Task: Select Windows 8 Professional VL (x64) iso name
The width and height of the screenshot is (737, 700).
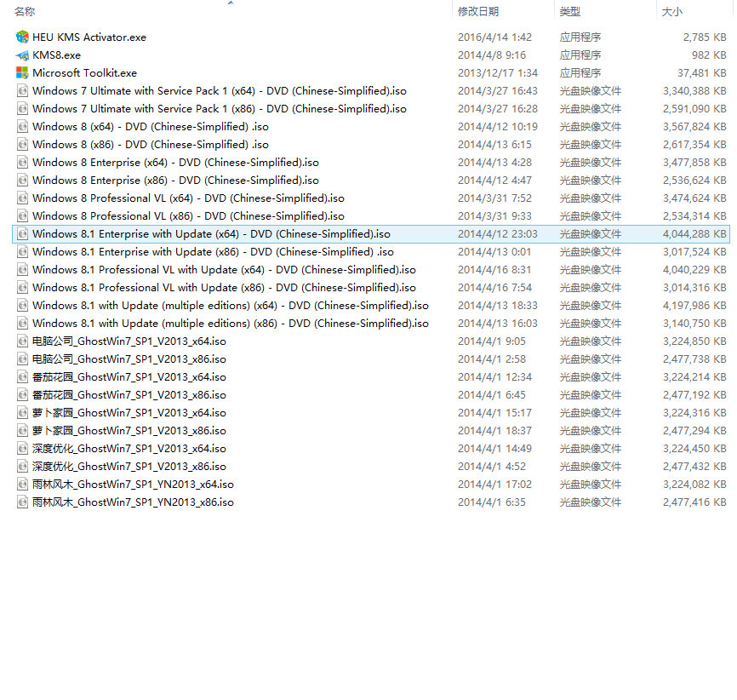Action: (188, 198)
